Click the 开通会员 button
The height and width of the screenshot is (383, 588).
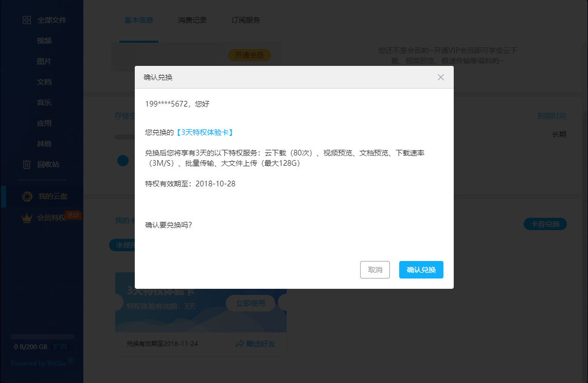tap(249, 56)
